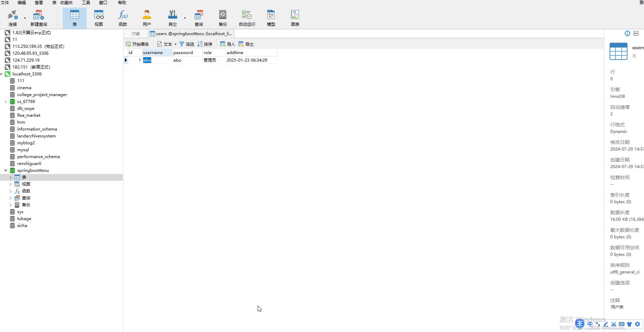Click the 排序 (Sort) button
Screen dimensions: 644x332
[x=205, y=44]
